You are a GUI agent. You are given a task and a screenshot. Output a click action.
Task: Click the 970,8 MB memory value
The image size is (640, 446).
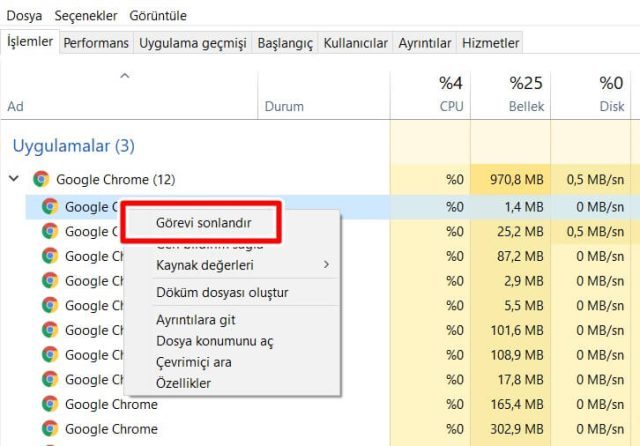(516, 180)
